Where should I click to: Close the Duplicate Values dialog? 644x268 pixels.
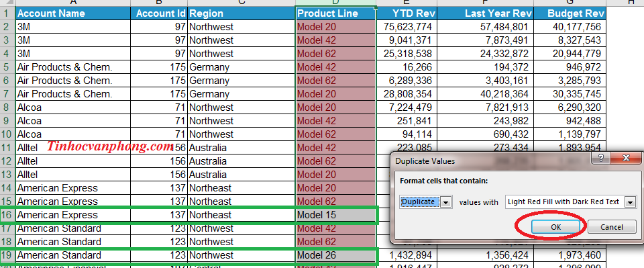coord(625,159)
